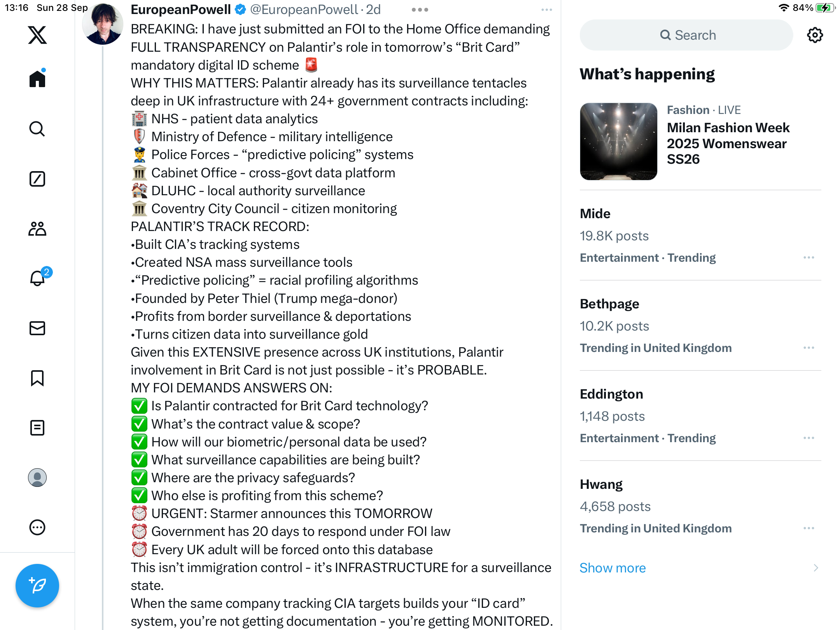The height and width of the screenshot is (630, 840).
Task: Open Explore search icon in sidebar
Action: [x=37, y=129]
